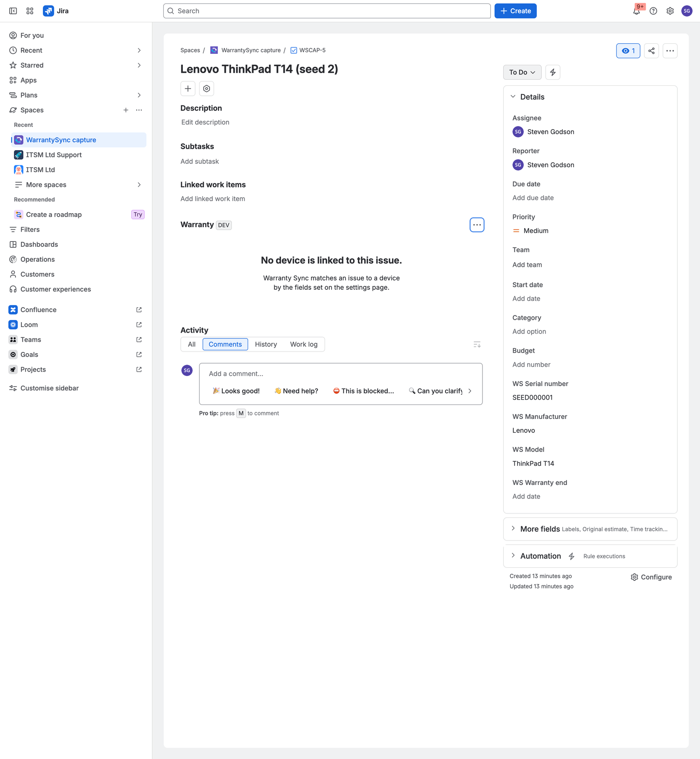
Task: Click the share icon on the issue
Action: click(651, 51)
